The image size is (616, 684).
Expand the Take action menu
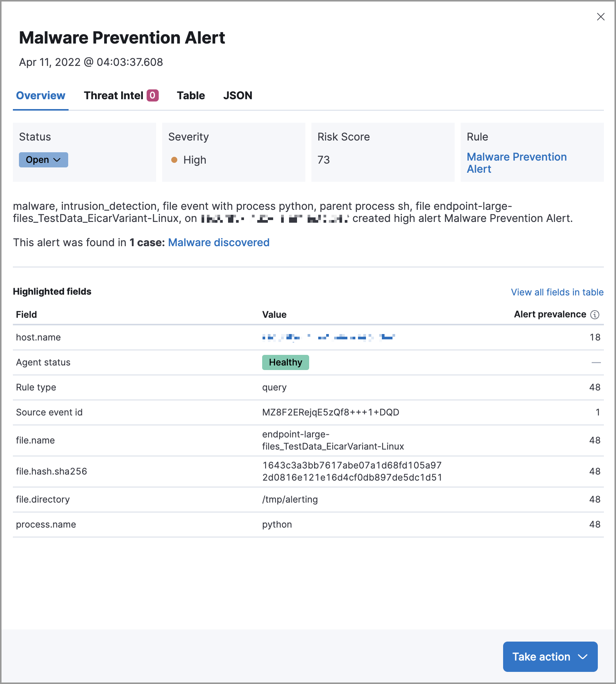550,657
